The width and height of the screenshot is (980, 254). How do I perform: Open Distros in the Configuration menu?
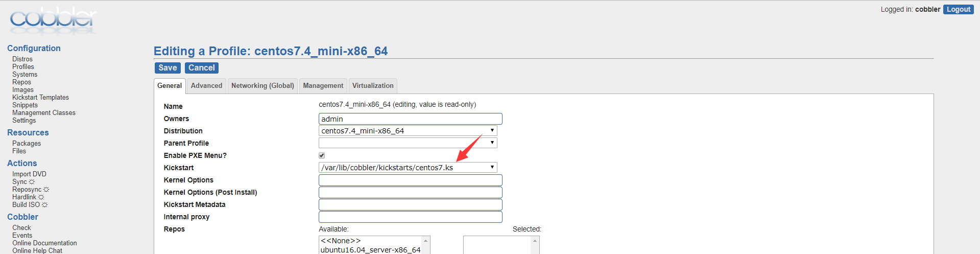tap(22, 59)
